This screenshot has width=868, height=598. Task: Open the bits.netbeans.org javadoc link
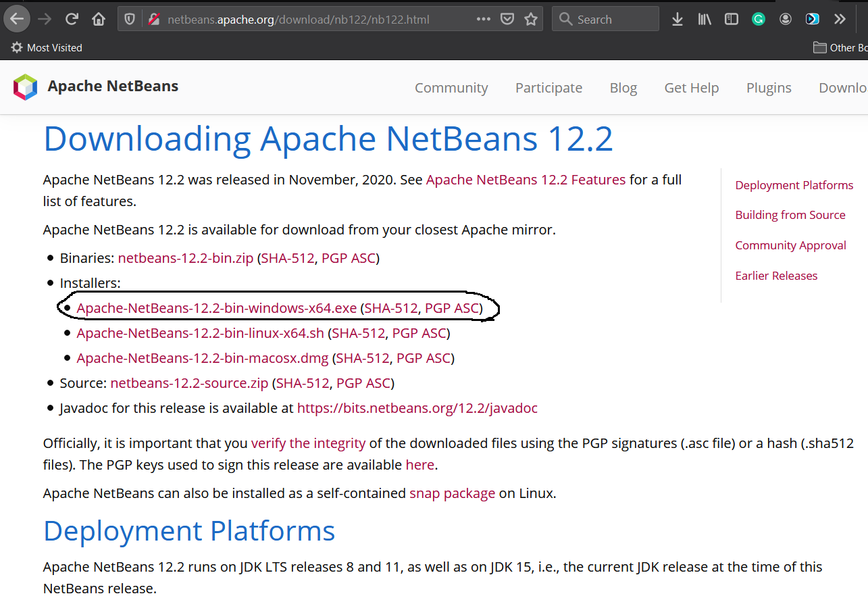pyautogui.click(x=417, y=408)
